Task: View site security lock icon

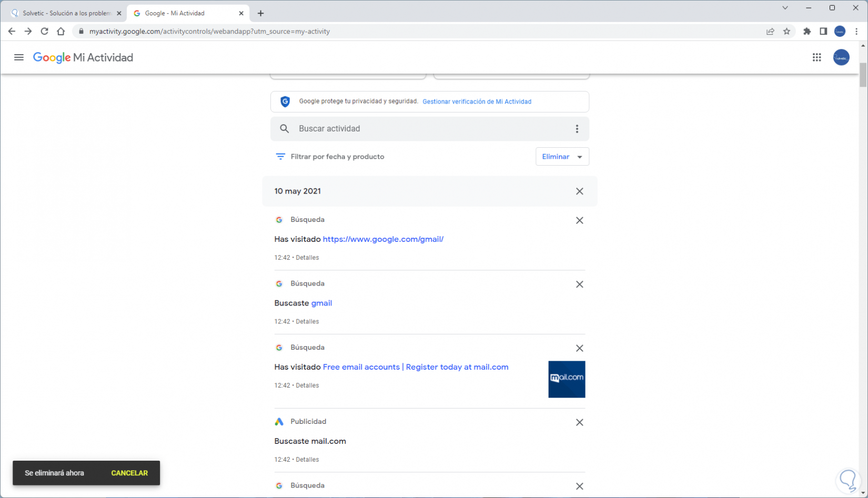Action: [81, 32]
